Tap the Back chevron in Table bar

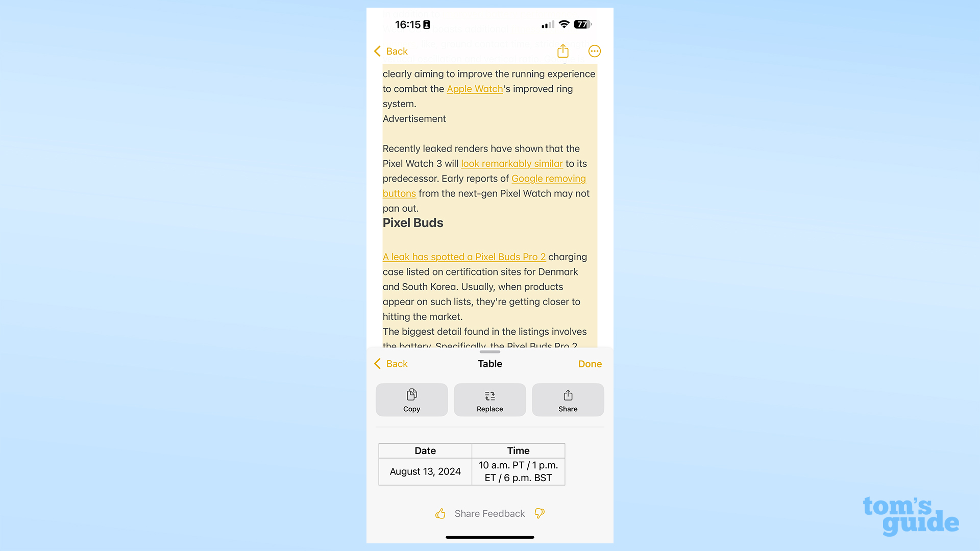378,363
